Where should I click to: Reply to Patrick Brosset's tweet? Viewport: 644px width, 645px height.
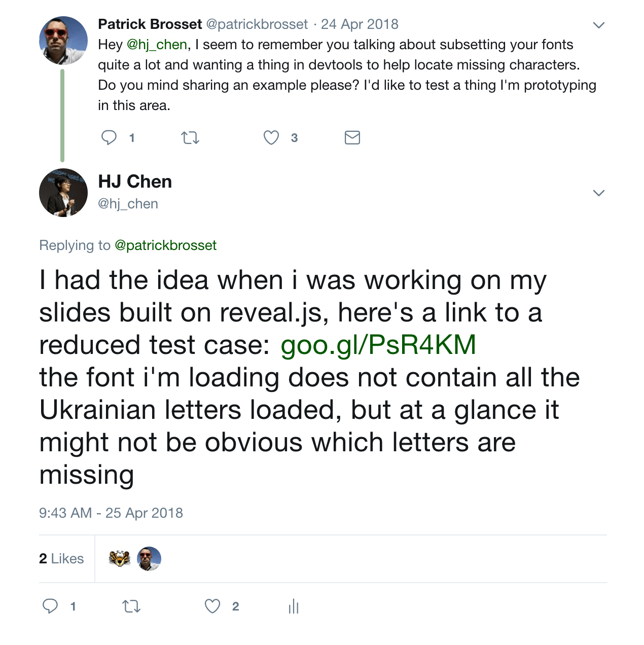tap(109, 137)
